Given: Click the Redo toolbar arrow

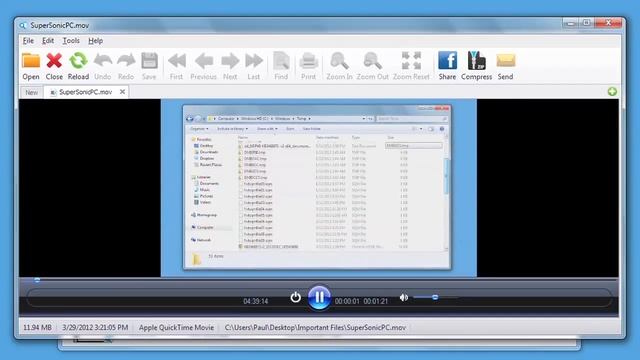Looking at the screenshot, I should (x=126, y=66).
